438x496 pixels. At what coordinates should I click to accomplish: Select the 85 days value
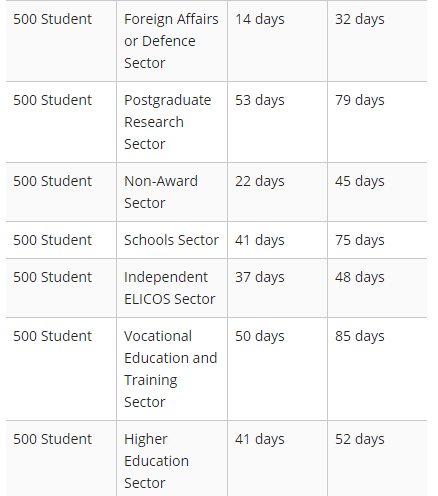coord(360,336)
